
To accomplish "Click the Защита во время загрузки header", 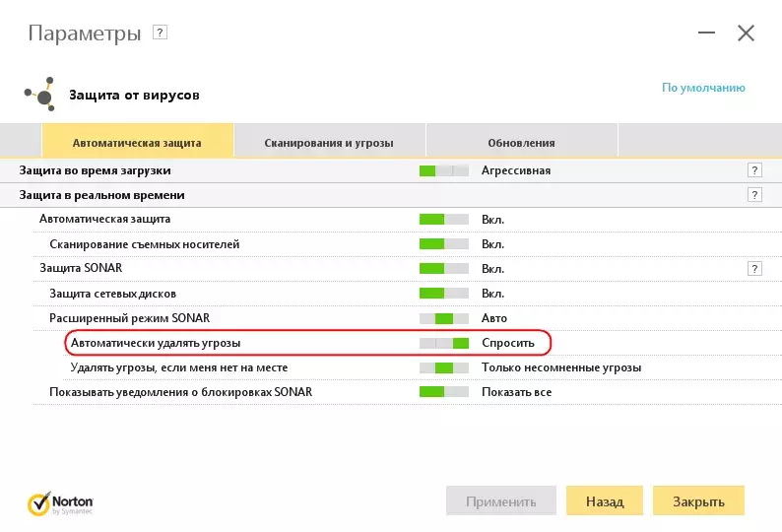I will (95, 170).
